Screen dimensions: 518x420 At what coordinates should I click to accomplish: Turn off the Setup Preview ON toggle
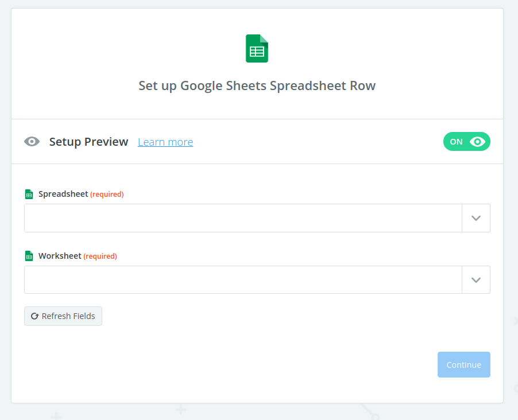pyautogui.click(x=466, y=142)
